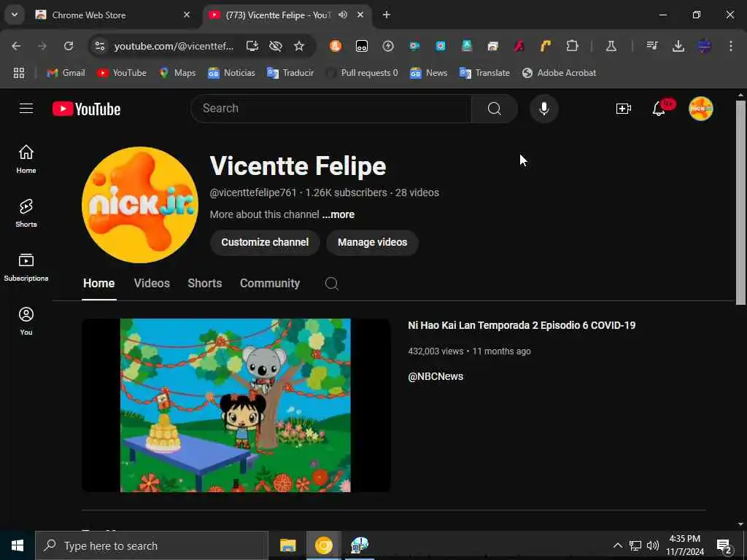Open the Pull requests 0 bookmark

362,73
